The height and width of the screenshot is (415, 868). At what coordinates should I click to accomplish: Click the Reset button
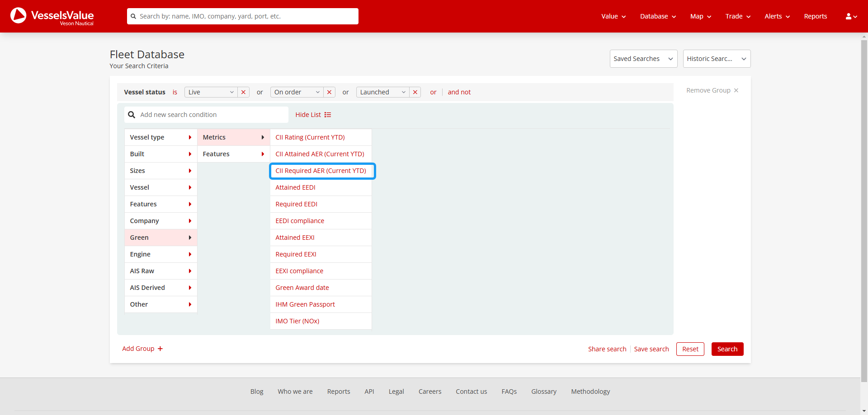coord(690,349)
